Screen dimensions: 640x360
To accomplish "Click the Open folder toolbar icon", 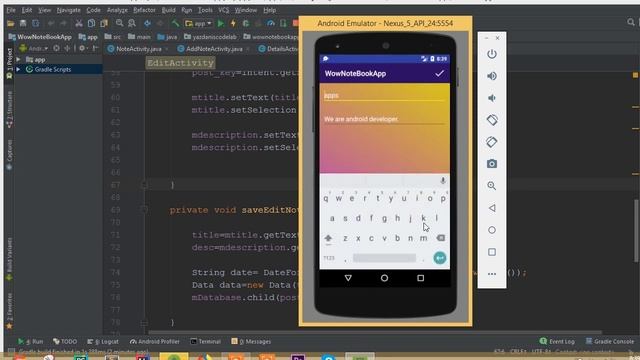I will 11,24.
